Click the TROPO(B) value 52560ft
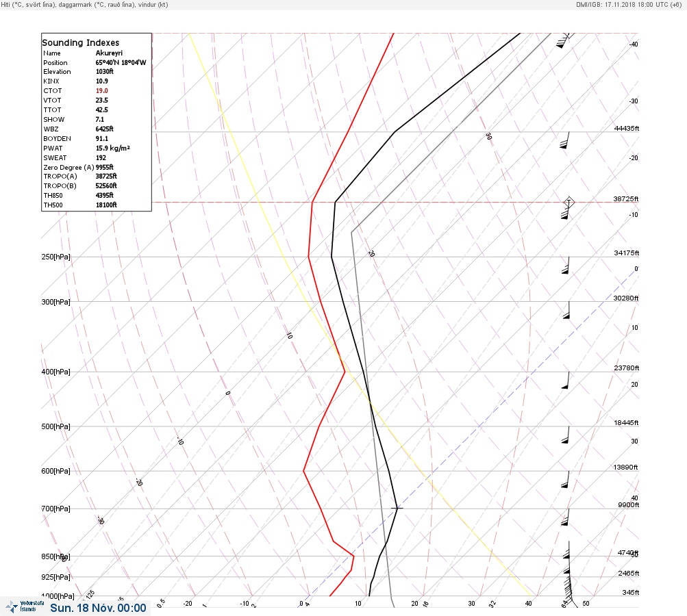 click(106, 185)
